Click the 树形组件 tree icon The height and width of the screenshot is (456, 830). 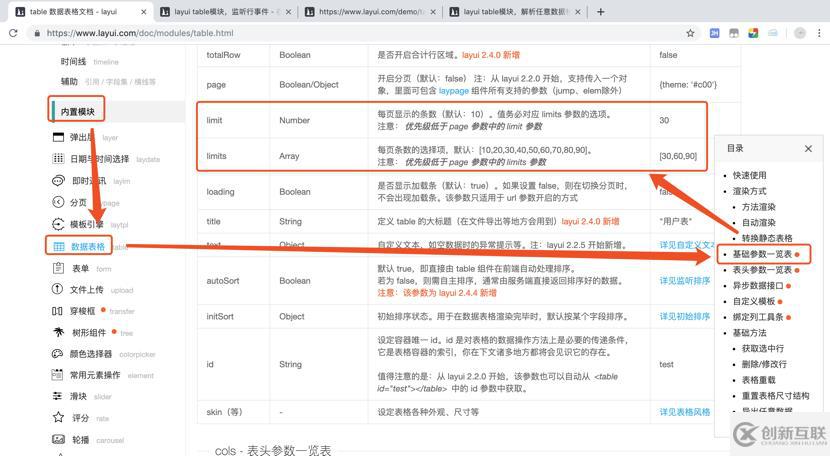coord(58,332)
